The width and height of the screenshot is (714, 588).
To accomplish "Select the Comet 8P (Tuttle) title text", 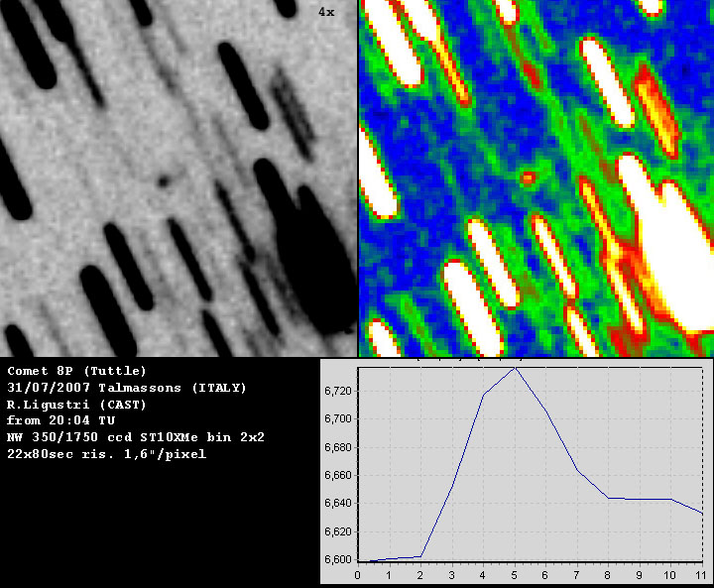I will (76, 371).
